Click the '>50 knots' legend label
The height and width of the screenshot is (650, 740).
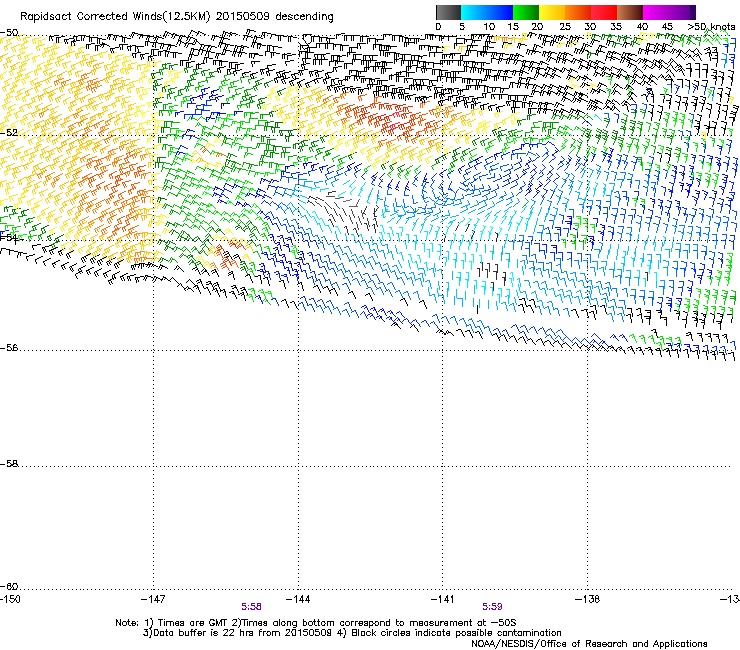[x=711, y=27]
